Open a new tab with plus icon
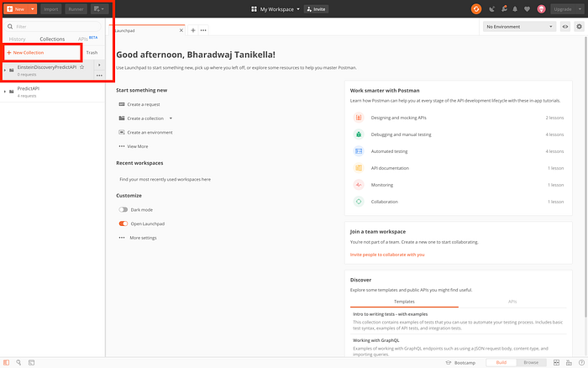Image resolution: width=588 pixels, height=368 pixels. point(192,30)
